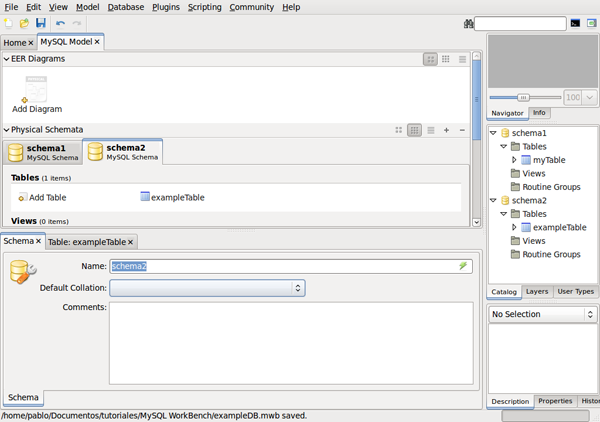Open the Plugins menu

(x=166, y=7)
